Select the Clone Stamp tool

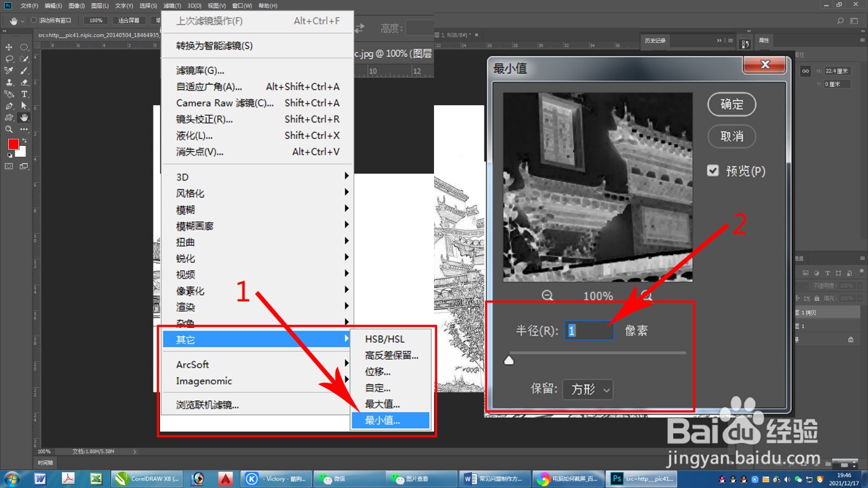point(9,82)
